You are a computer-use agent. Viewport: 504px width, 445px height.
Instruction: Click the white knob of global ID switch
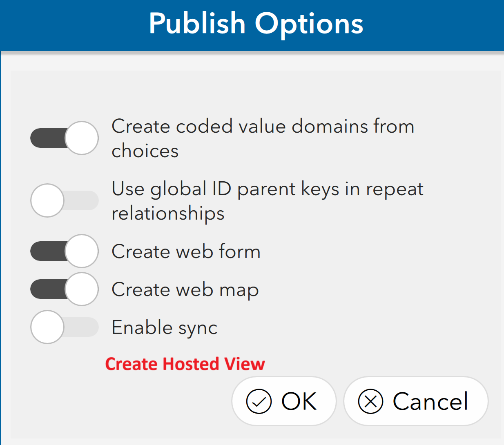click(x=47, y=200)
